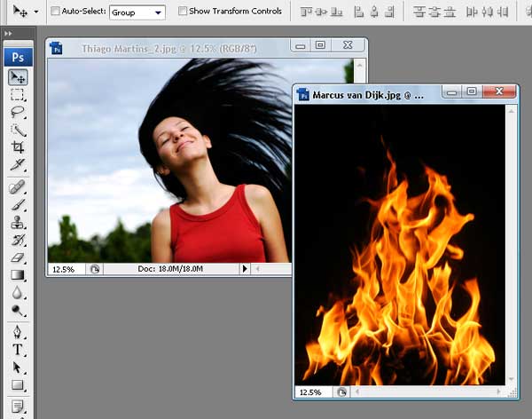Select the Clone Stamp tool
This screenshot has height=419, width=532.
coord(18,223)
